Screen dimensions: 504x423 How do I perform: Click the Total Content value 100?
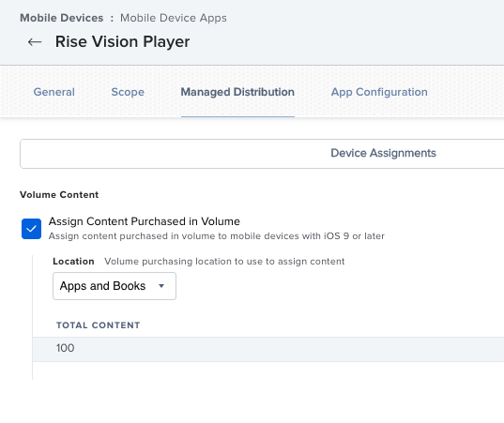(x=66, y=348)
